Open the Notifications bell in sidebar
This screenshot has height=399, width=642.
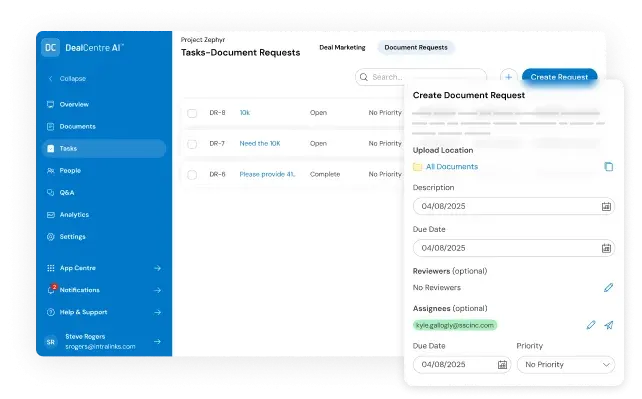click(51, 290)
